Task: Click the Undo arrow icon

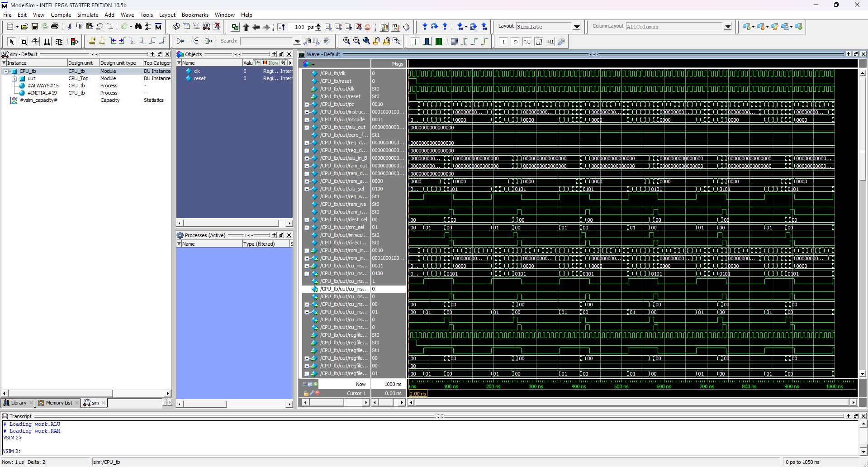Action: (x=100, y=27)
